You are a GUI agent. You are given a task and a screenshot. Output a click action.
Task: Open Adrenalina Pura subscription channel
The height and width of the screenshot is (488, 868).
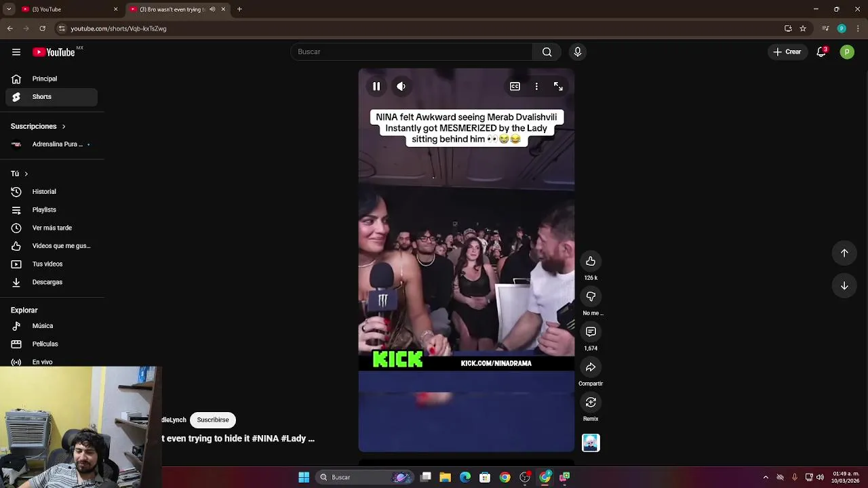pos(52,144)
